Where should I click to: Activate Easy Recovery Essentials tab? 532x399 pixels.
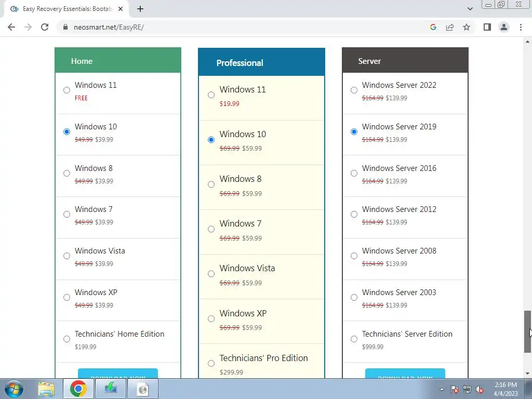pyautogui.click(x=66, y=9)
